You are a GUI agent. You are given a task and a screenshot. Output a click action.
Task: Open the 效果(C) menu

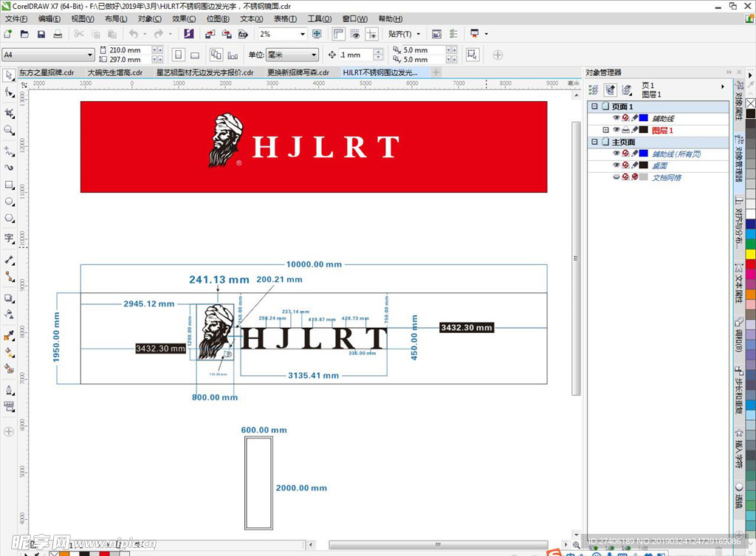coord(184,18)
